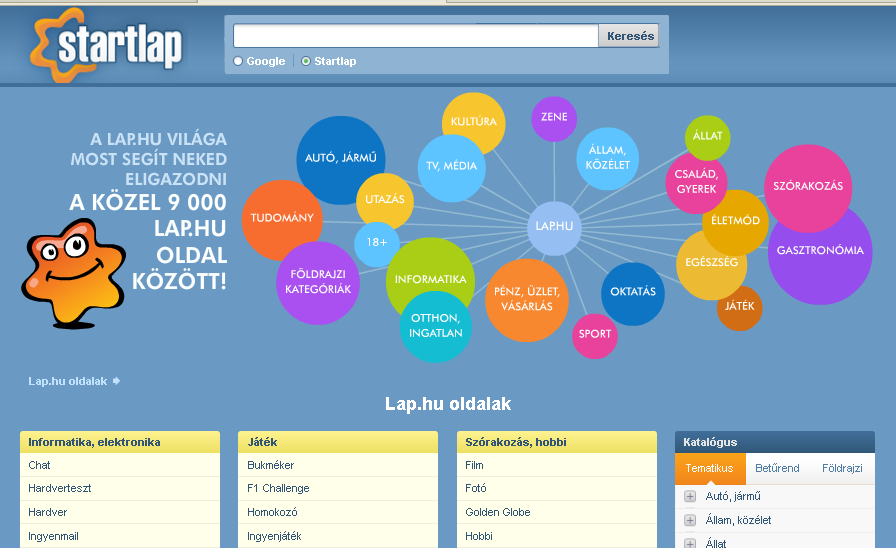Open the Állat category bubble
The width and height of the screenshot is (896, 548).
pyautogui.click(x=707, y=137)
